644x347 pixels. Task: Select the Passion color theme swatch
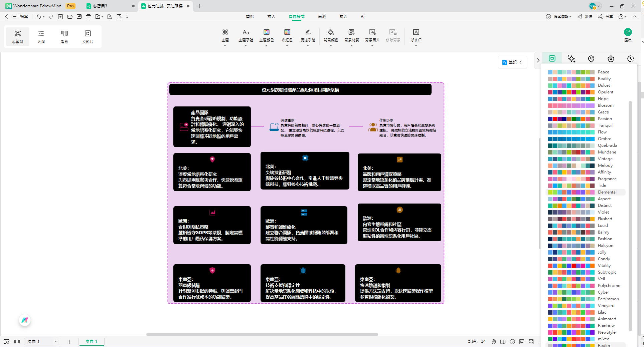tap(571, 119)
